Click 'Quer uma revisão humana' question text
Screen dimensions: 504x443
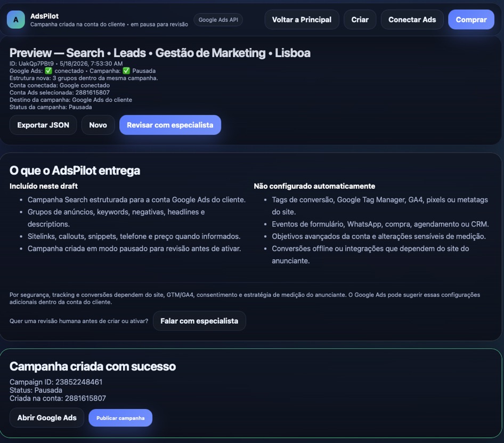[79, 321]
